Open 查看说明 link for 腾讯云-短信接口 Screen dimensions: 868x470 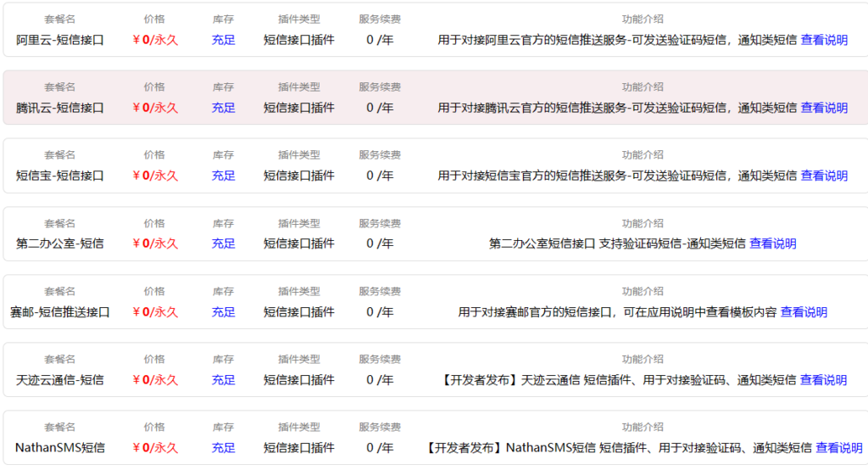click(824, 108)
